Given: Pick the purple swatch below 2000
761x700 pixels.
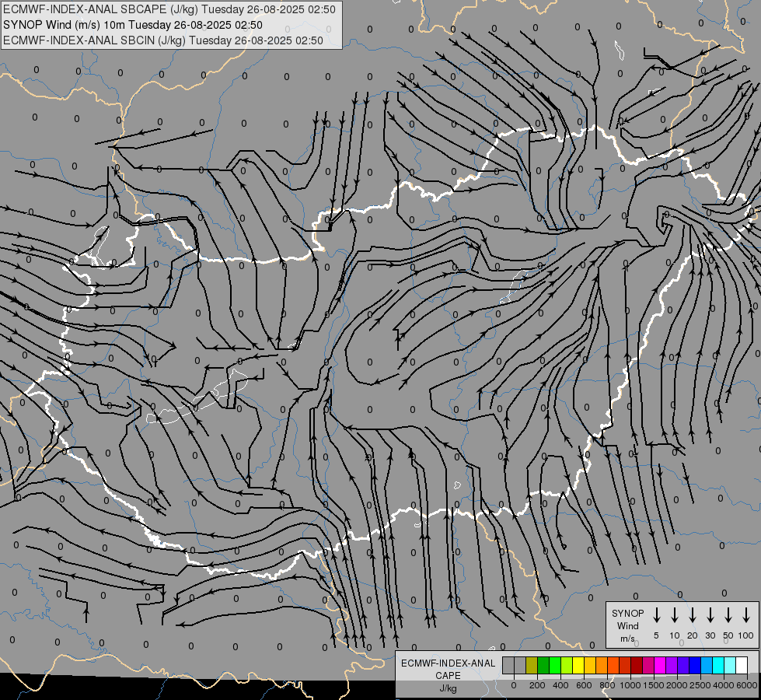Looking at the screenshot, I should tap(671, 665).
